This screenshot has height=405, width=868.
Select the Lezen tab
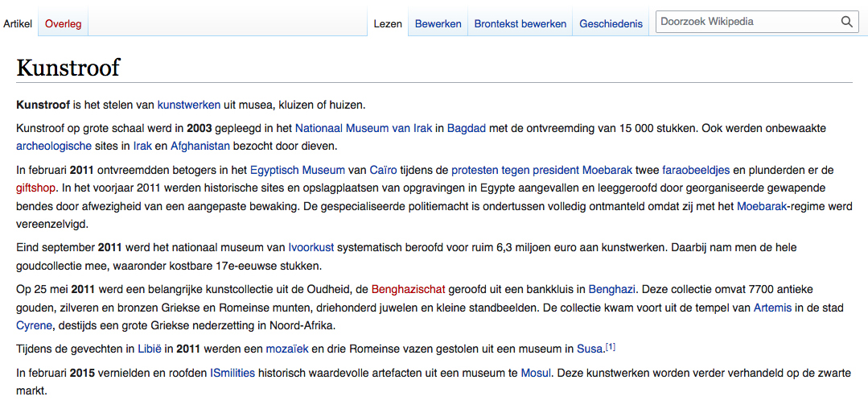388,24
